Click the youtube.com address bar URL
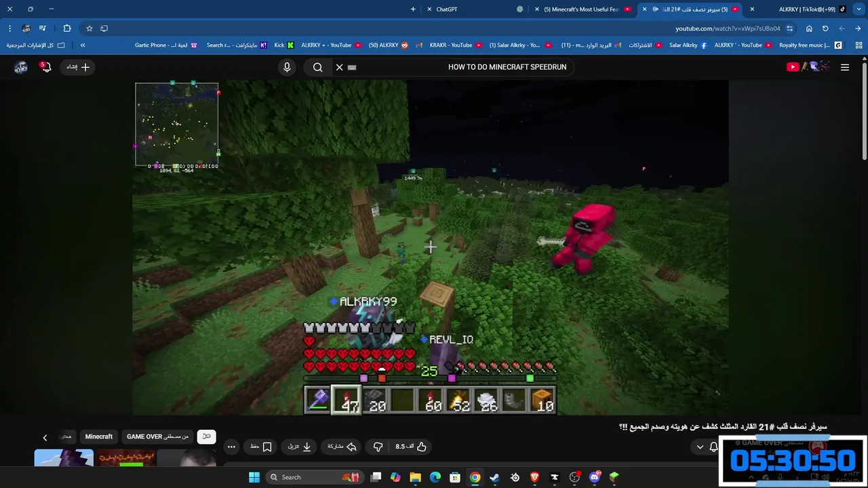The width and height of the screenshot is (868, 488). click(x=728, y=28)
